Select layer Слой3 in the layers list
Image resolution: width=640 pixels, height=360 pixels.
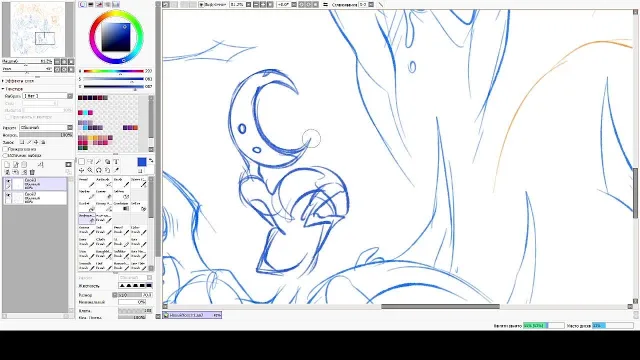point(36,184)
